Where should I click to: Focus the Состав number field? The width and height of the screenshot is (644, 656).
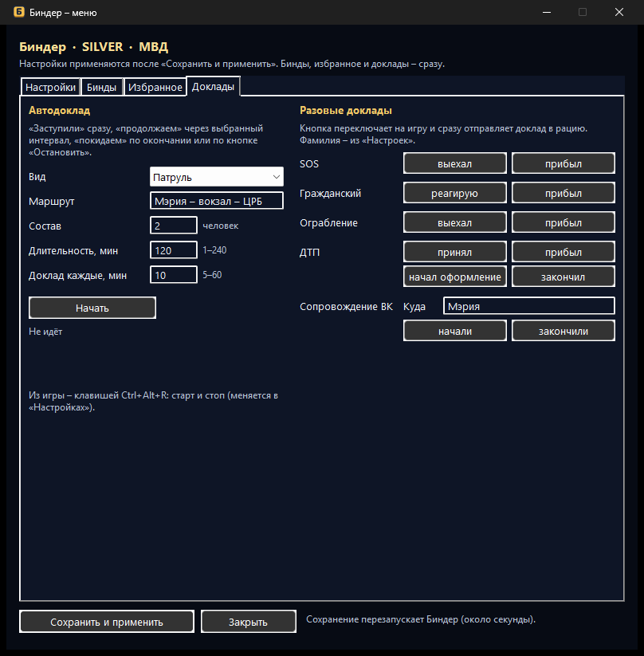point(173,226)
